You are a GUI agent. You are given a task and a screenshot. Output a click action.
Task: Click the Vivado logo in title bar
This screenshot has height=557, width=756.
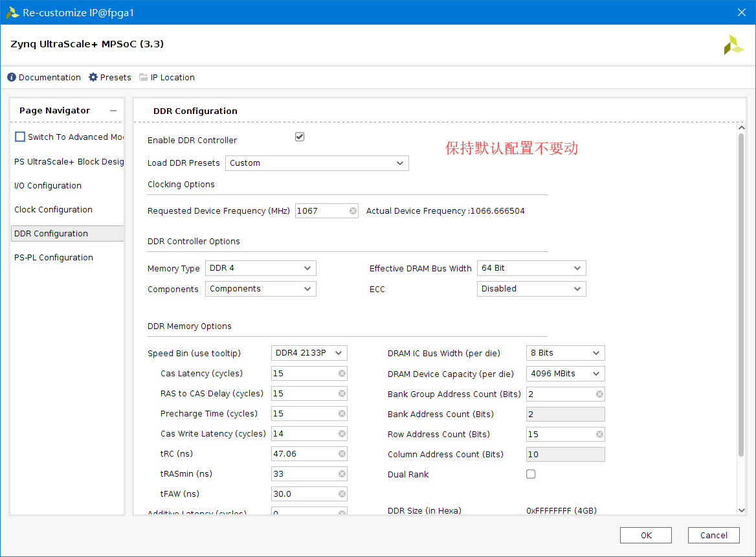(x=12, y=12)
